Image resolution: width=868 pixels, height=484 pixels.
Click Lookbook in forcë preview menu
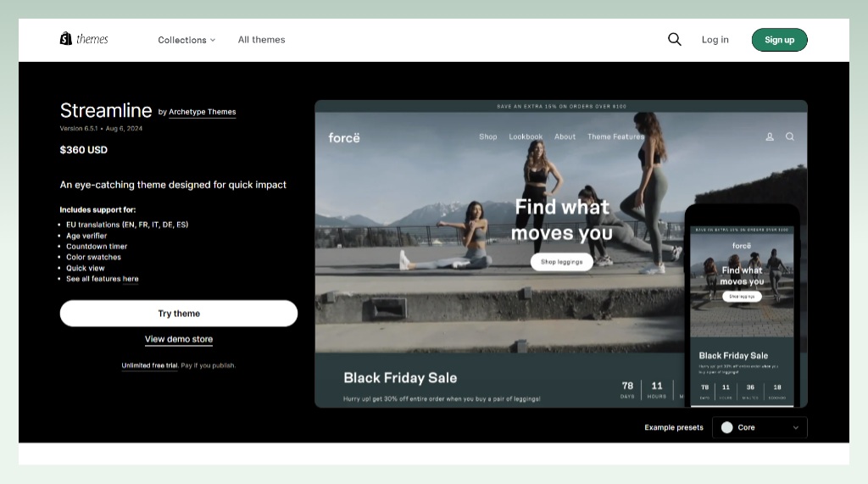click(526, 136)
